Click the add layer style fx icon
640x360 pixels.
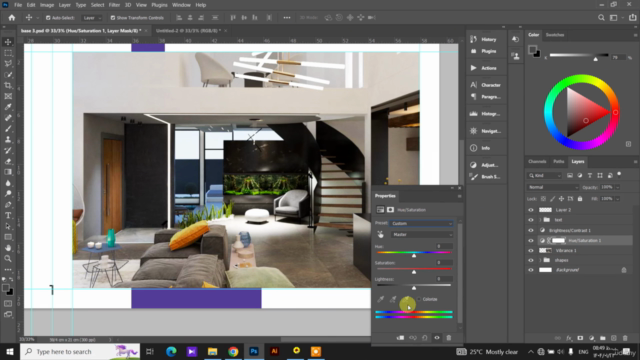point(569,338)
